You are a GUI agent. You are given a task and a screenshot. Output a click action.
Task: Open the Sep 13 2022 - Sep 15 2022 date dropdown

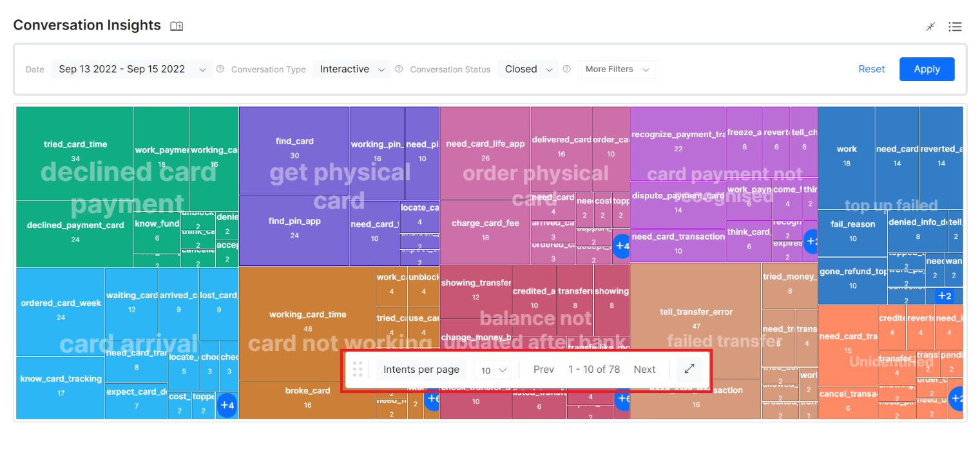[x=131, y=69]
